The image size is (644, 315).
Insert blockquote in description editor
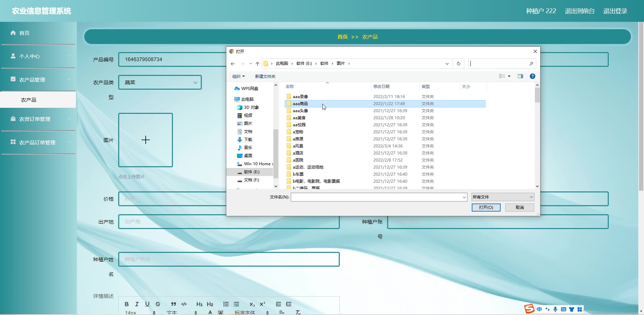173,304
